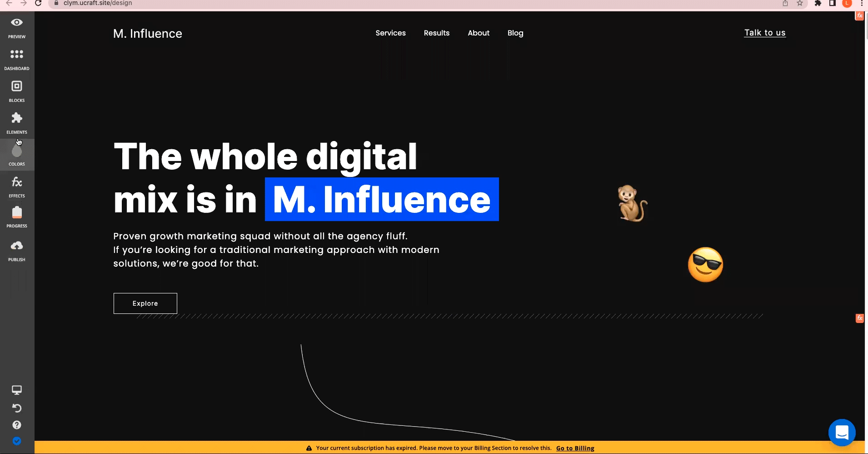Click the Talk to us link

click(765, 33)
